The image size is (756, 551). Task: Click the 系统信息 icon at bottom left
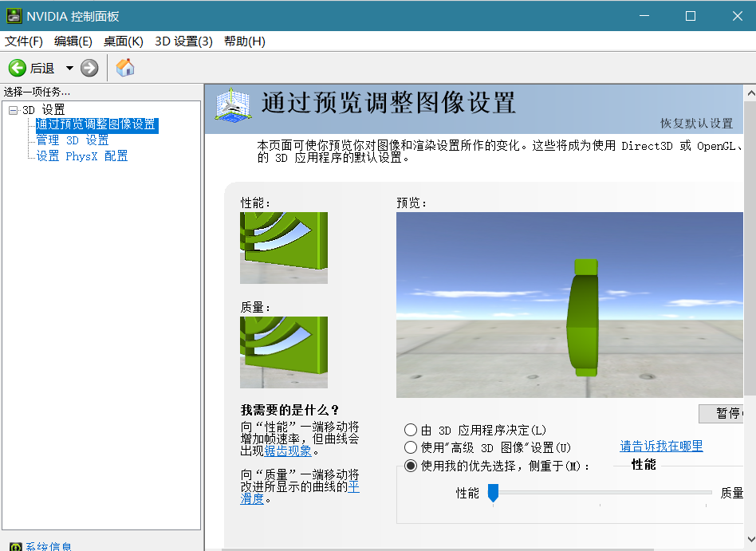[14, 547]
